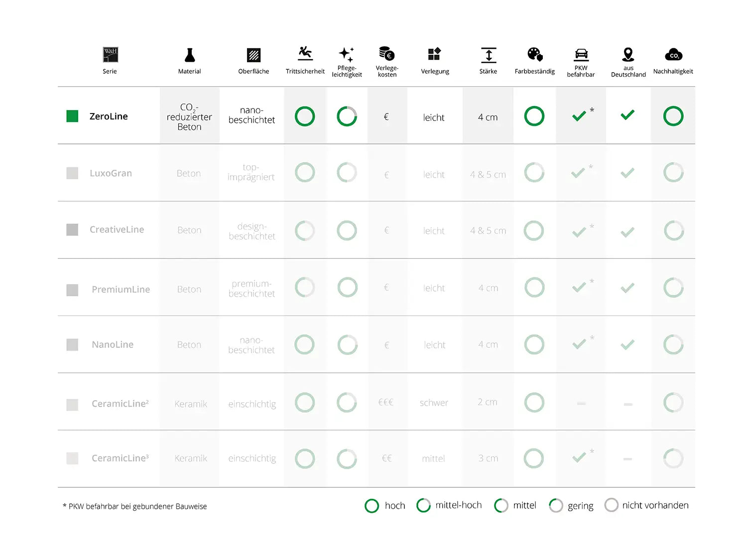Click ZeroLine's aus Deutschland checkmark
The width and height of the screenshot is (747, 560).
click(627, 115)
